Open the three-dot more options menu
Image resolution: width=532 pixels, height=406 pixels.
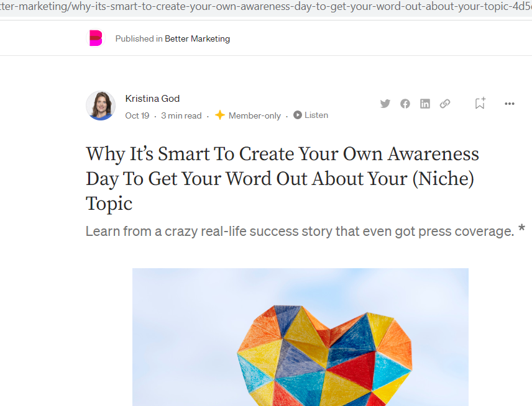coord(510,104)
